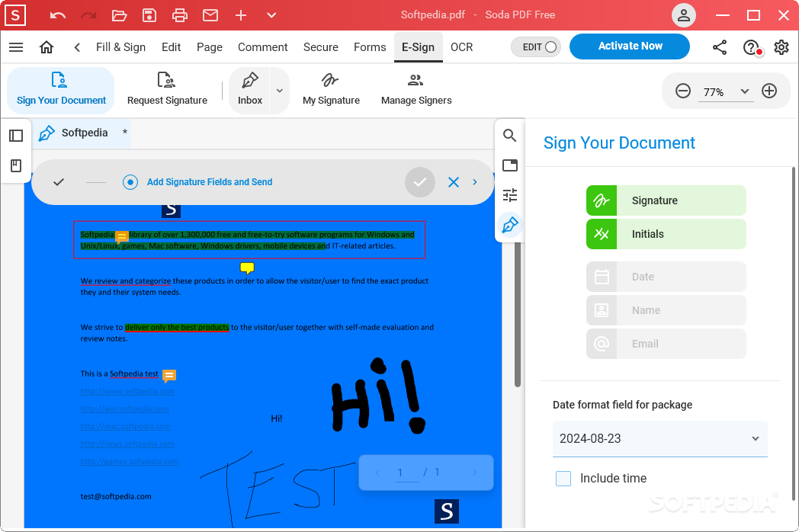The height and width of the screenshot is (532, 799).
Task: Cancel signing with the X icon
Action: pos(454,182)
